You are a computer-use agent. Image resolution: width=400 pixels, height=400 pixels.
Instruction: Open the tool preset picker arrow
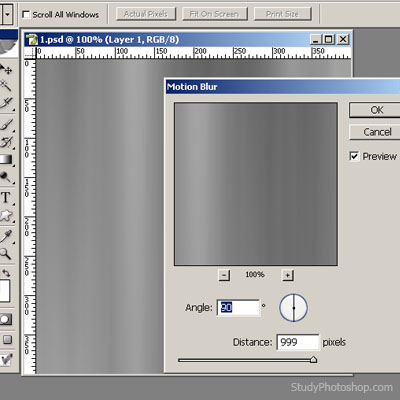[x=7, y=15]
